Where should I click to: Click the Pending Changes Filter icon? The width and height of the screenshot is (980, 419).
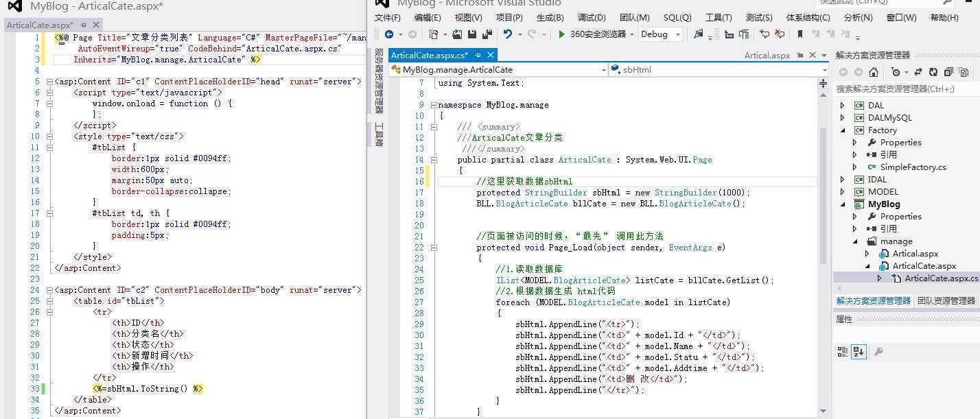(x=896, y=72)
